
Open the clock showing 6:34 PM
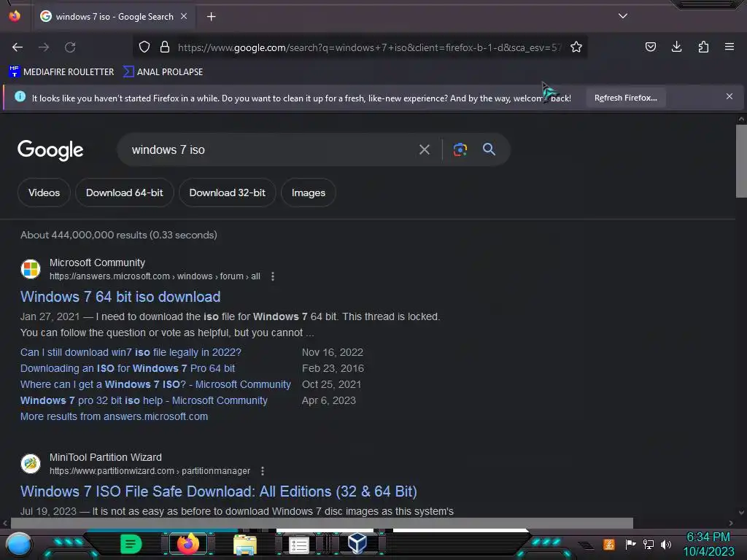tap(708, 544)
